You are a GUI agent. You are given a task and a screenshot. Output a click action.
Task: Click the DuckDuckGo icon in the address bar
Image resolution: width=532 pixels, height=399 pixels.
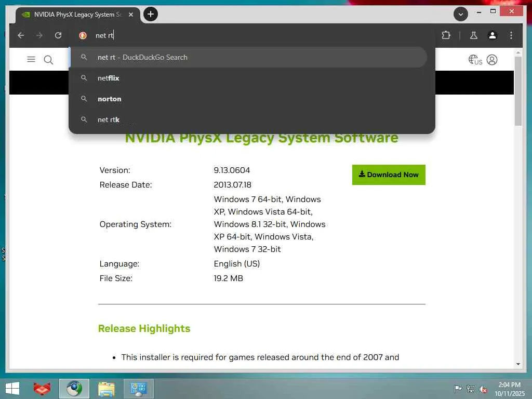coord(83,35)
